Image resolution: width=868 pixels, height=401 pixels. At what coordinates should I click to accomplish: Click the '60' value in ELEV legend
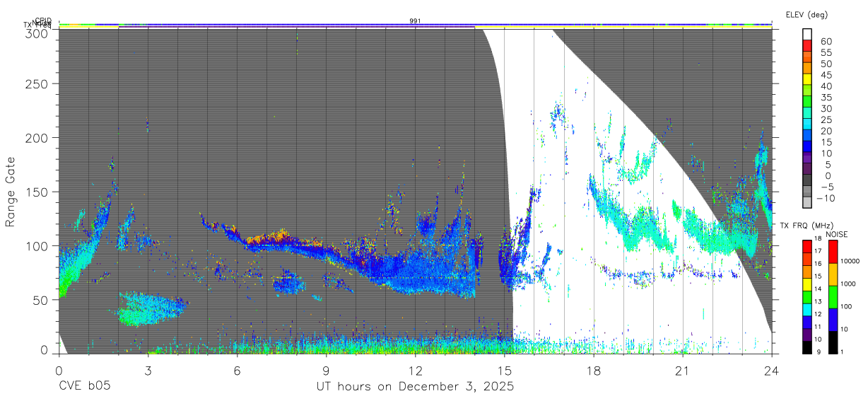pyautogui.click(x=826, y=41)
